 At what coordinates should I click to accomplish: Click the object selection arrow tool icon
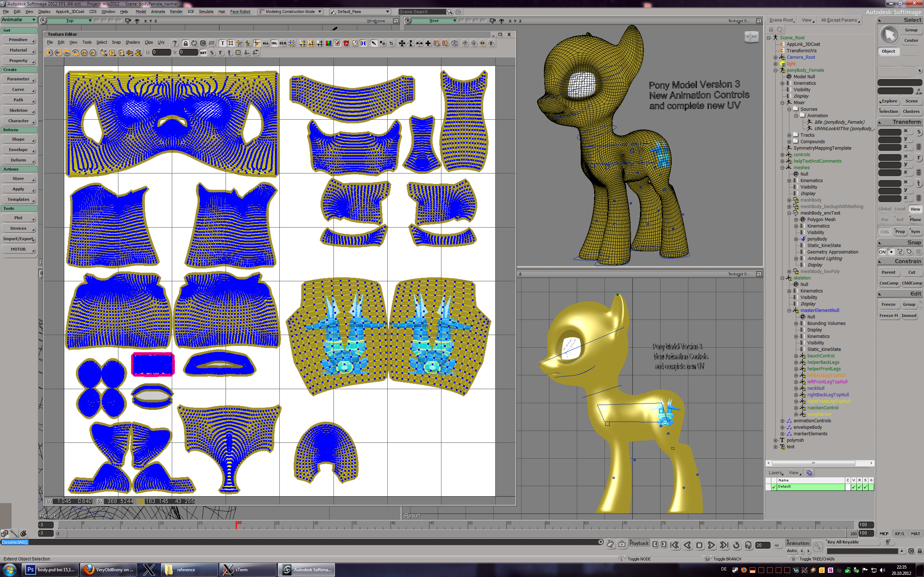pyautogui.click(x=889, y=35)
